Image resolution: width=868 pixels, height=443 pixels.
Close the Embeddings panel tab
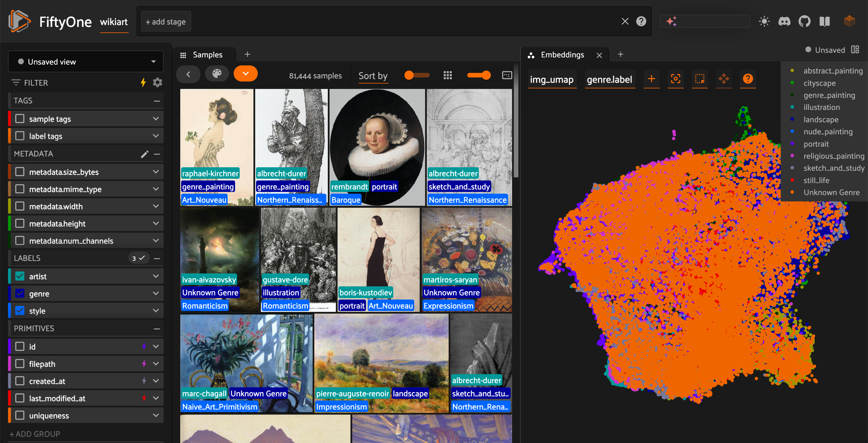tap(599, 55)
